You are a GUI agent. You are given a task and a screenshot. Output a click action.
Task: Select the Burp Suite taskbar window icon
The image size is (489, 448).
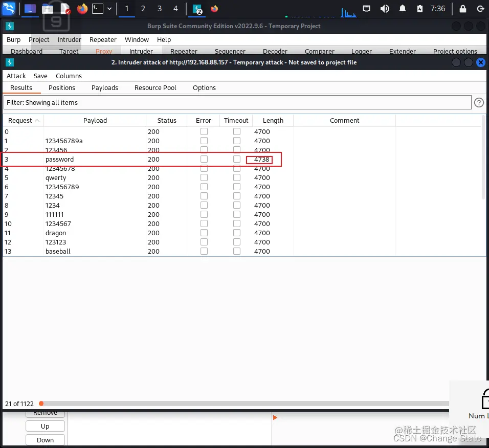[197, 9]
